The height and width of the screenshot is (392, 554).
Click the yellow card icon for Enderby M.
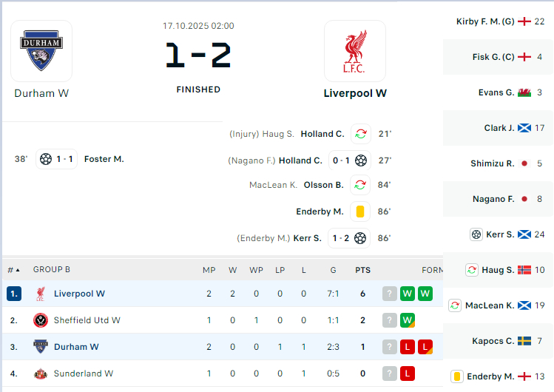360,212
